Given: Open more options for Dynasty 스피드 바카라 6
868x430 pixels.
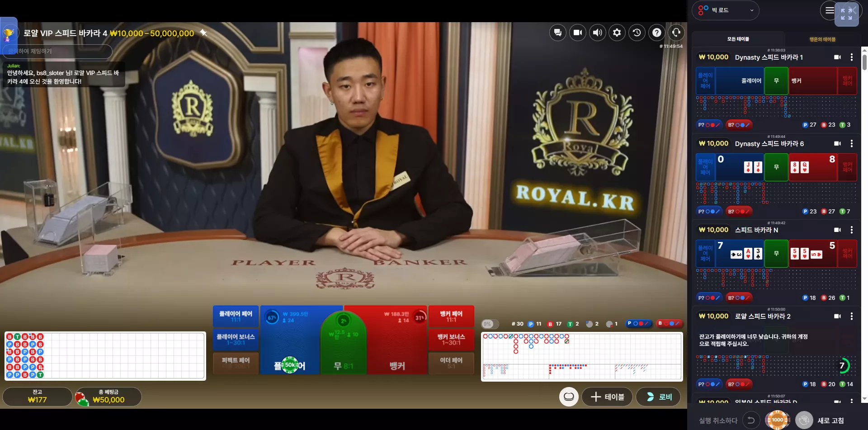Looking at the screenshot, I should click(852, 144).
